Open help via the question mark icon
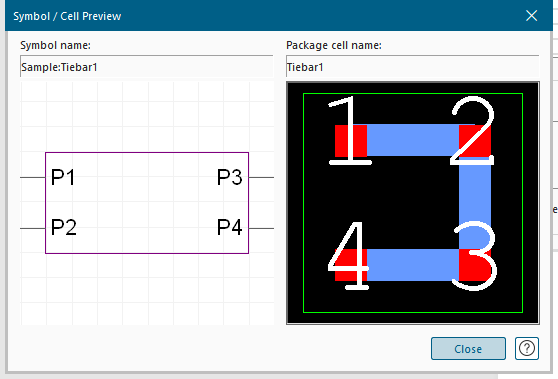The image size is (558, 379). pyautogui.click(x=527, y=348)
